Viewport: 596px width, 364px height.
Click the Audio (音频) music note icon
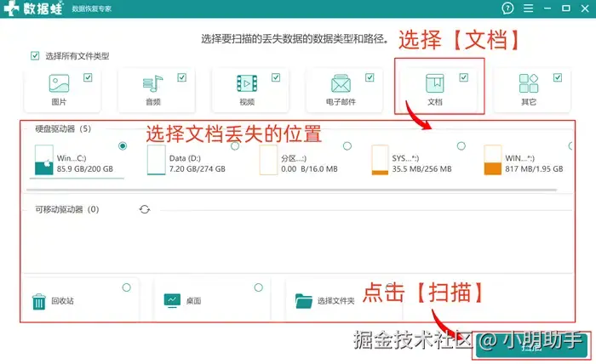tap(152, 83)
